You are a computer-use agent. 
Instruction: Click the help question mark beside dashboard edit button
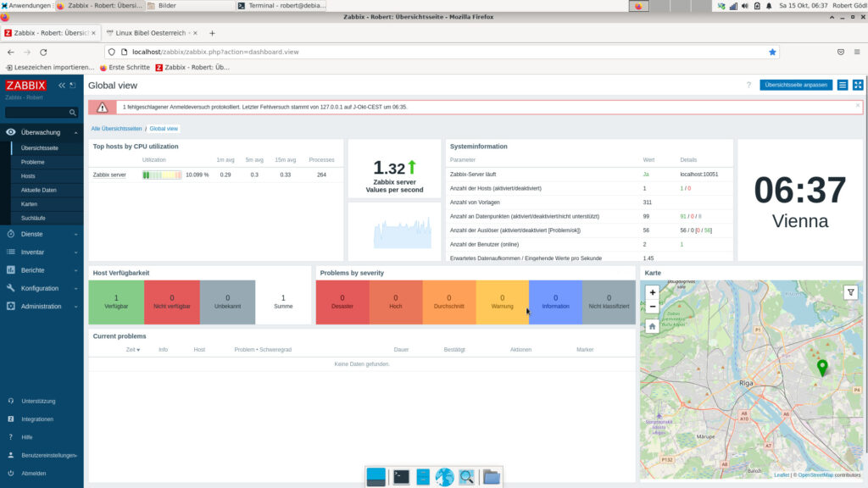[748, 86]
